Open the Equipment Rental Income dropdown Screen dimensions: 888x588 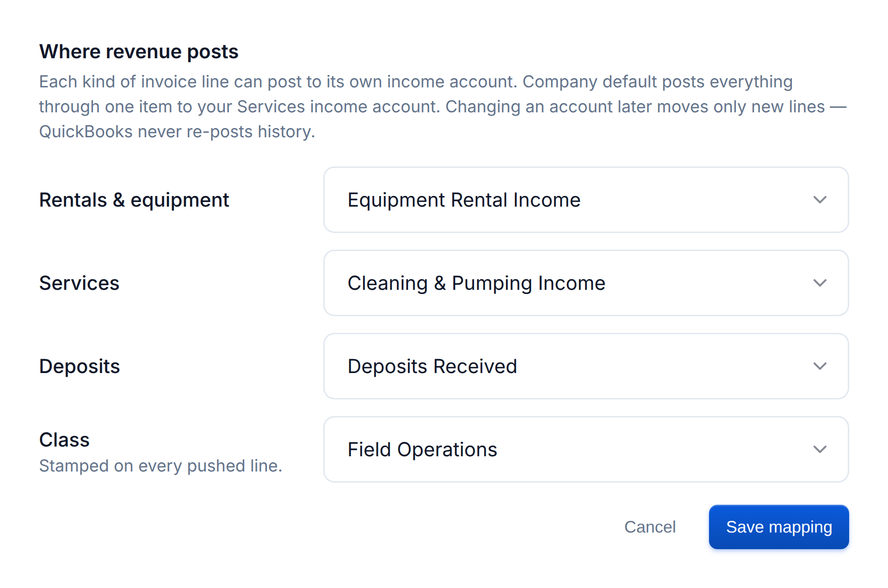[x=586, y=200]
